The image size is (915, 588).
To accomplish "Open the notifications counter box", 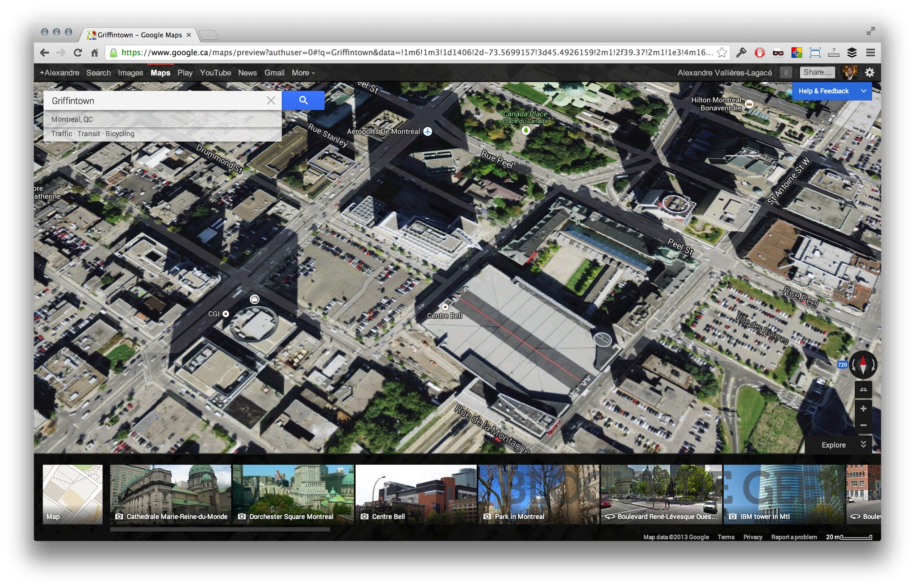I will (x=786, y=72).
